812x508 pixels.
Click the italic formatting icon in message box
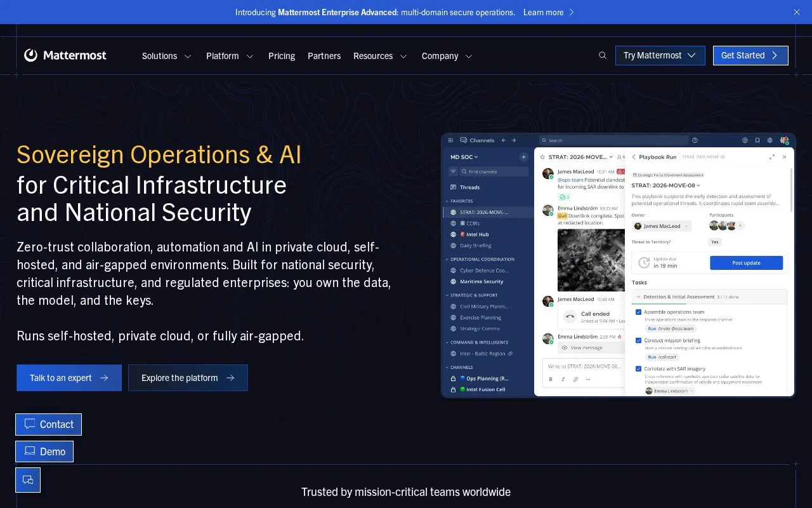[563, 379]
